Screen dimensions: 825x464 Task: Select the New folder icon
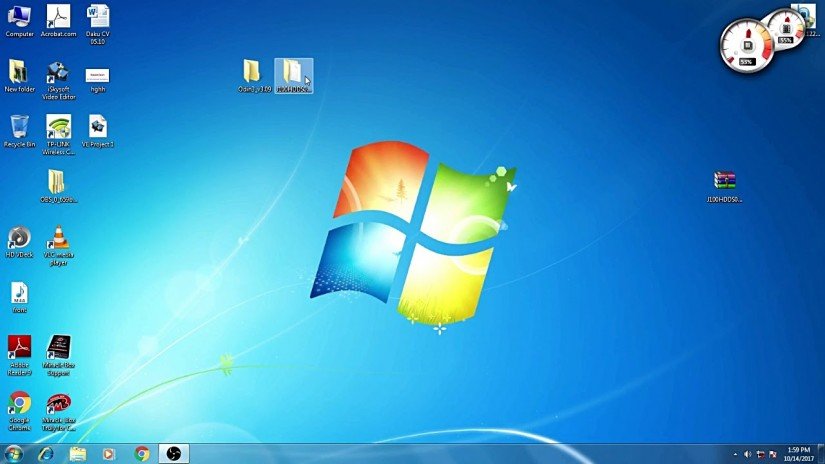click(x=19, y=76)
